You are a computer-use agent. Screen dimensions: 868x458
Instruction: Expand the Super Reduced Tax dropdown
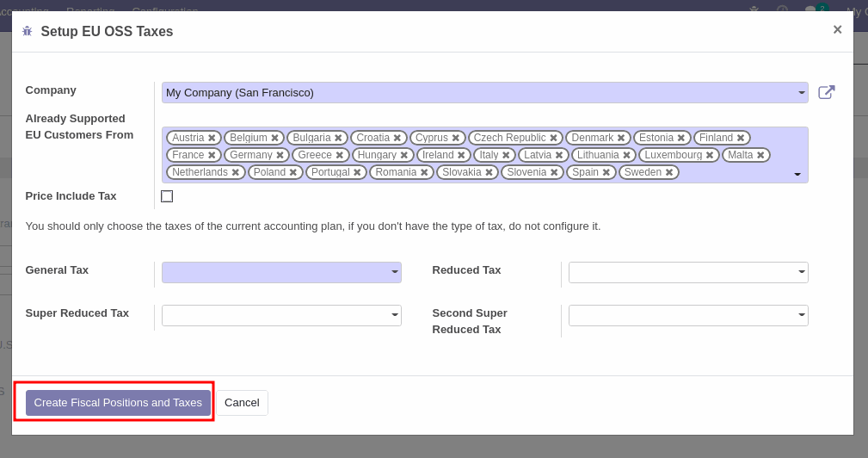[395, 315]
